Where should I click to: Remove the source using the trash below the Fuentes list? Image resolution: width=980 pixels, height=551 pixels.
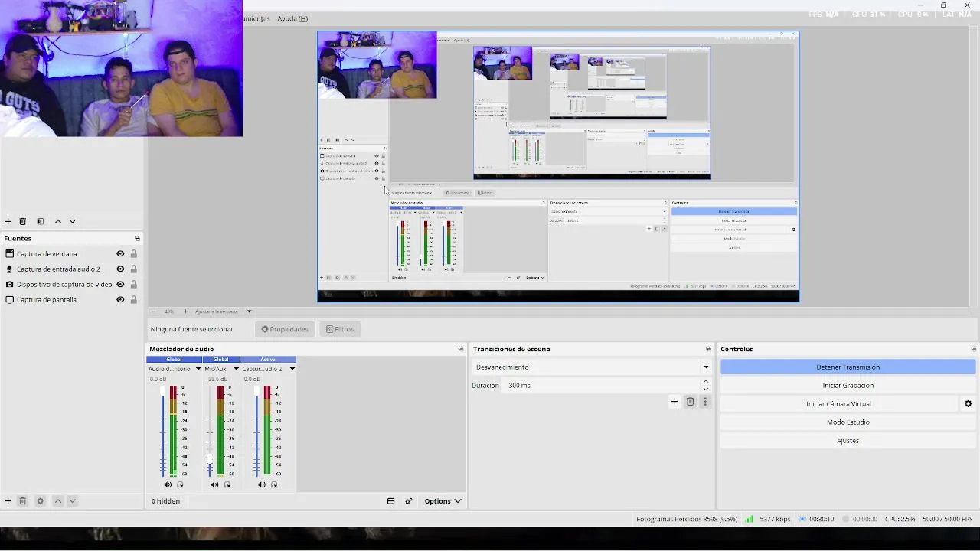(x=23, y=501)
